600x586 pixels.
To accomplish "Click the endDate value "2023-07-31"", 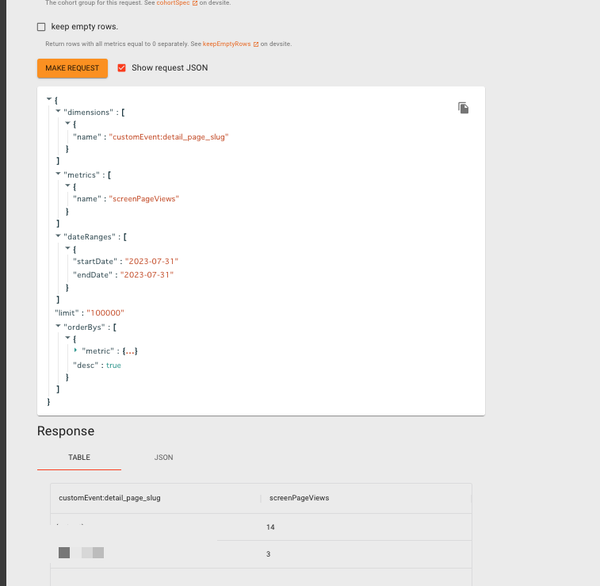I will [x=147, y=275].
